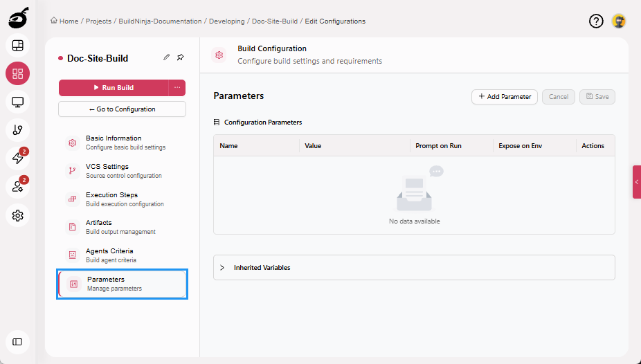This screenshot has width=641, height=364.
Task: Open VCS Settings section
Action: point(123,171)
